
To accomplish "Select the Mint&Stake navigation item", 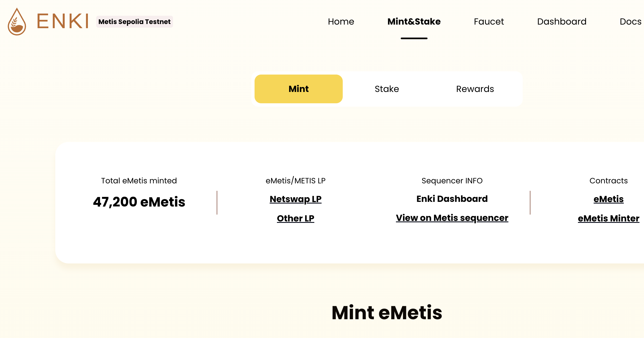I will (414, 22).
